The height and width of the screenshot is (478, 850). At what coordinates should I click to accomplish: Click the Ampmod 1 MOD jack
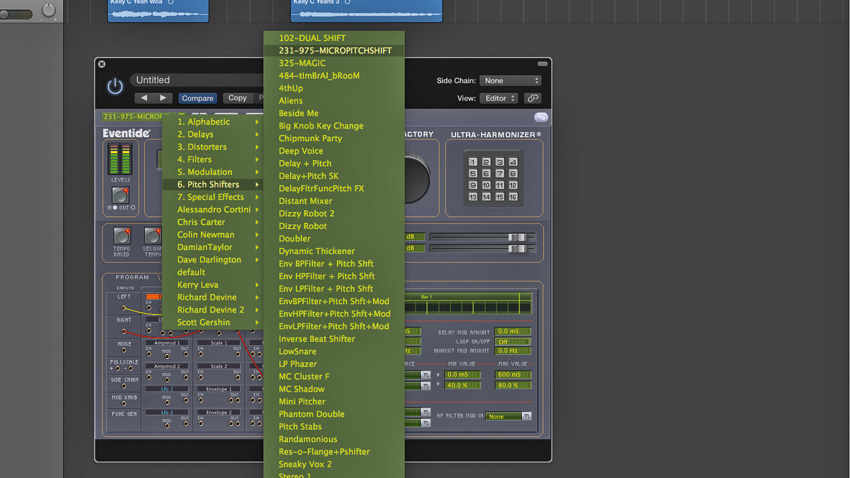(167, 356)
